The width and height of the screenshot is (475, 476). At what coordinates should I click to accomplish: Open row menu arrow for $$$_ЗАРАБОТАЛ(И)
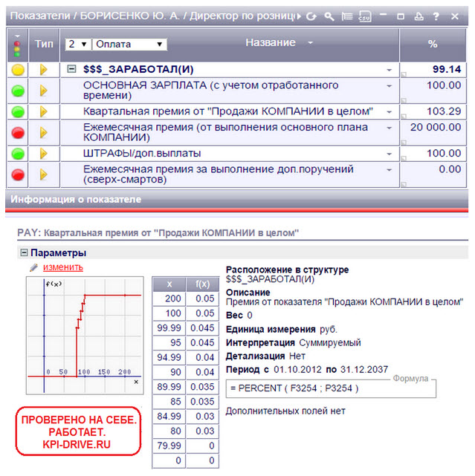(389, 70)
